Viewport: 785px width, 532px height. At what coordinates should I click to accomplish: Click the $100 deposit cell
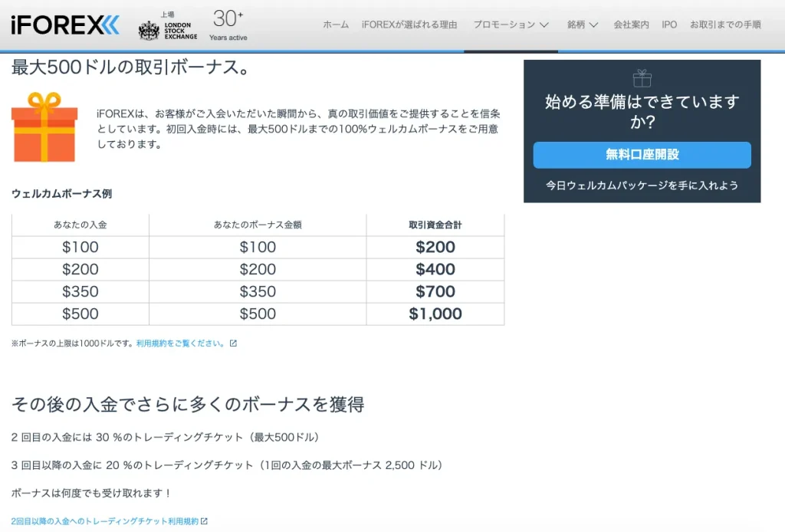[x=80, y=248]
